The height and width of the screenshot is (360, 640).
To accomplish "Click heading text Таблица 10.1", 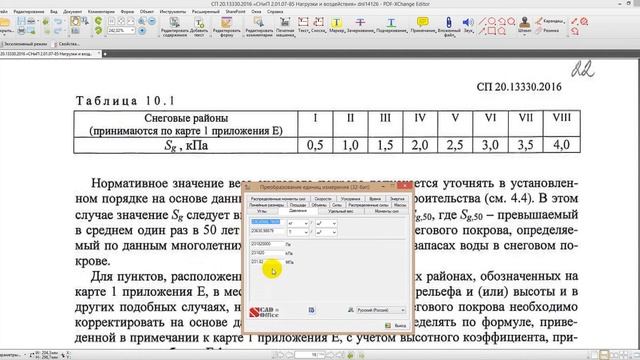I will [x=125, y=100].
